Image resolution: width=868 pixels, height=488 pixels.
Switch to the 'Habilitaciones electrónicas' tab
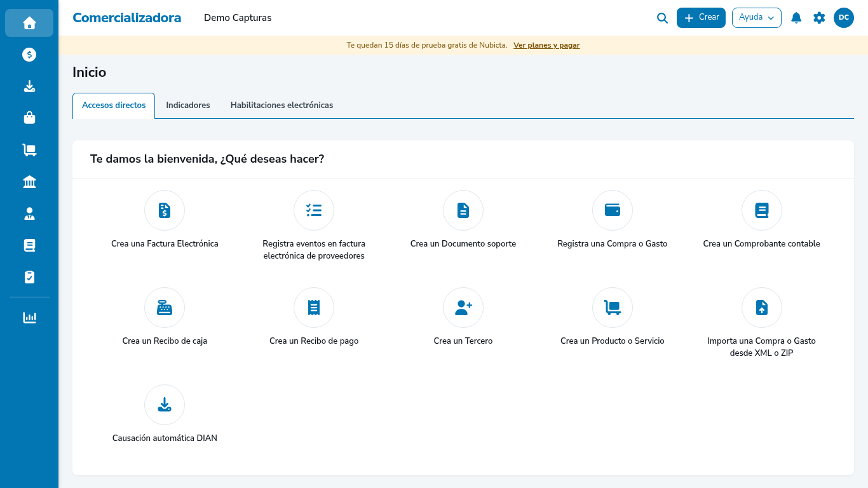coord(281,105)
